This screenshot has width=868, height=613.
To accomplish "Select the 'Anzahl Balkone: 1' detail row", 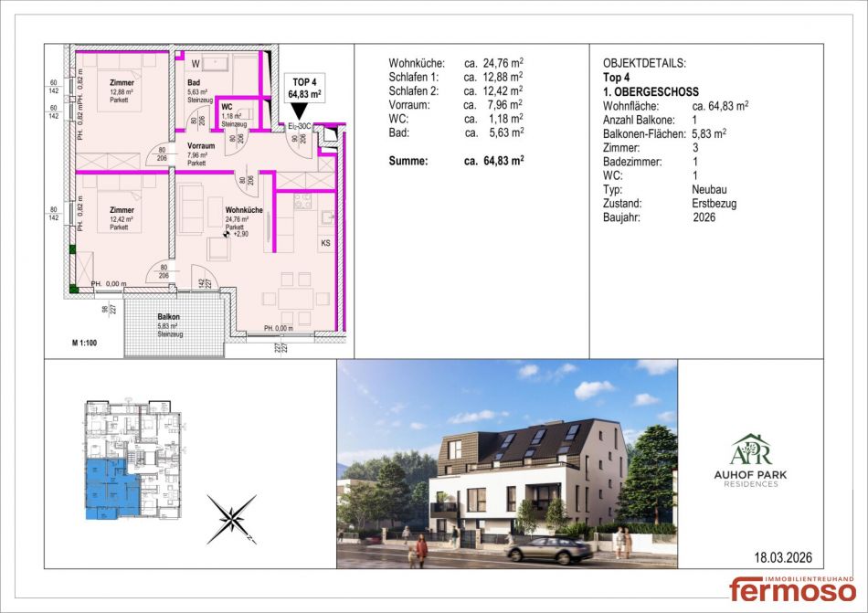I will click(x=651, y=120).
